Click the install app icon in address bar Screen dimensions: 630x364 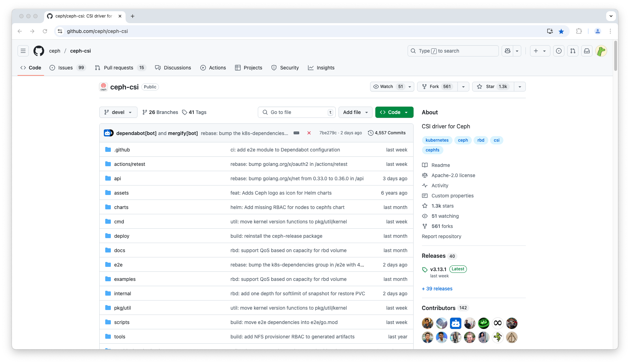pyautogui.click(x=550, y=31)
